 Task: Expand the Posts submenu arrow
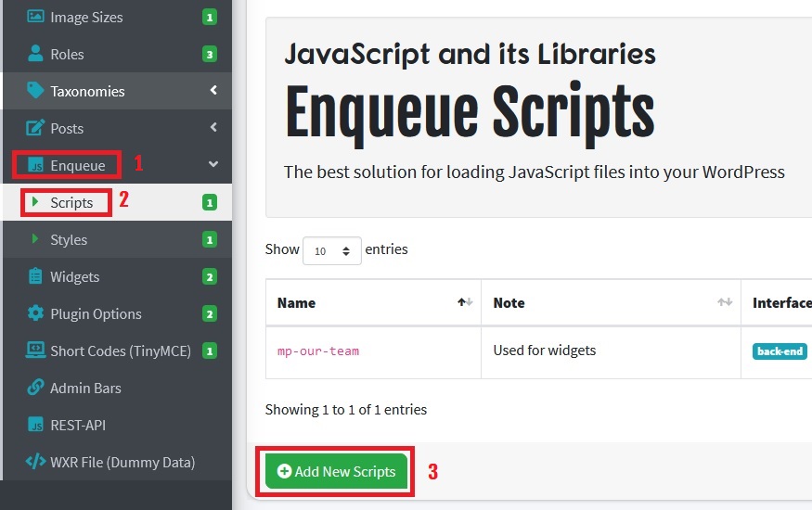click(x=213, y=128)
